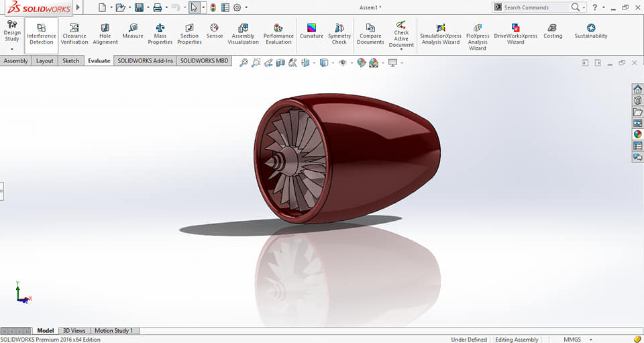Open File Explorer task pane folder icon
The width and height of the screenshot is (644, 343).
pyautogui.click(x=637, y=111)
